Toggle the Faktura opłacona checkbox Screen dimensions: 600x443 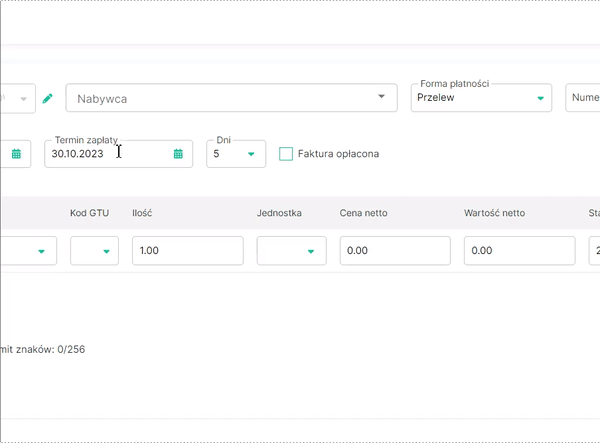286,154
